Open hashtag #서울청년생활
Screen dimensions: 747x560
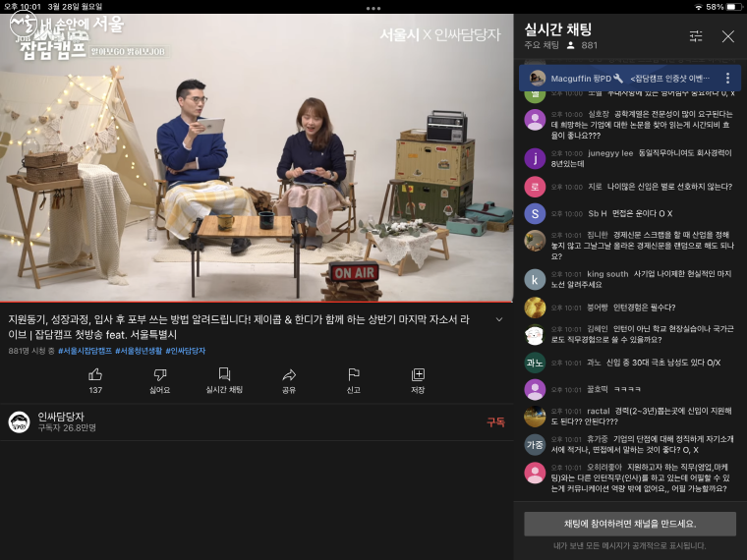point(139,351)
